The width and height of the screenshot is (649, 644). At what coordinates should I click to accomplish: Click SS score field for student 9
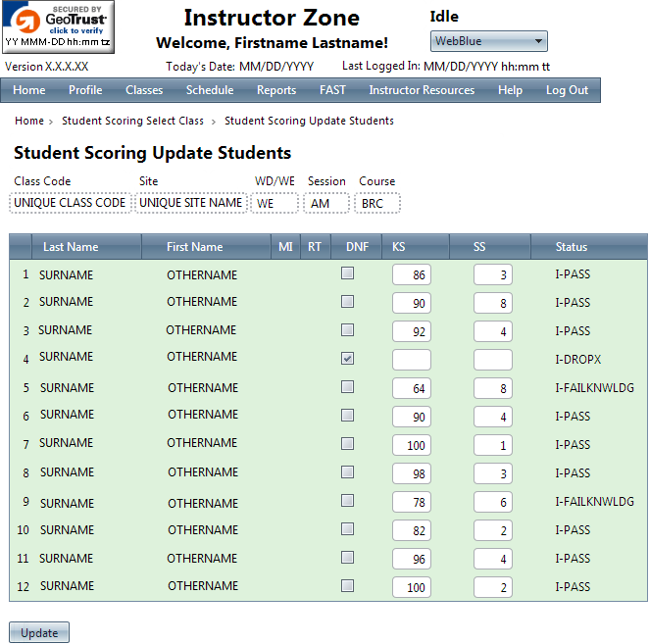493,502
